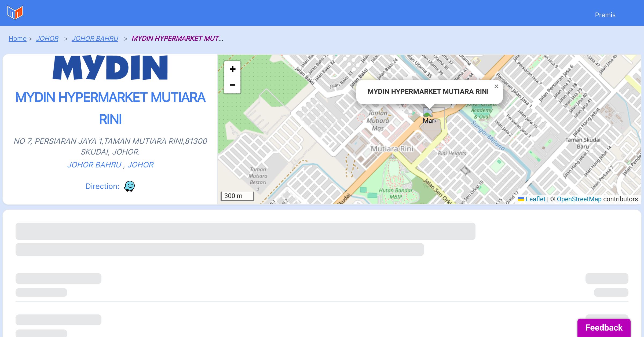Screen dimensions: 644x337
Task: Open OpenStreetMap attribution link
Action: (579, 199)
